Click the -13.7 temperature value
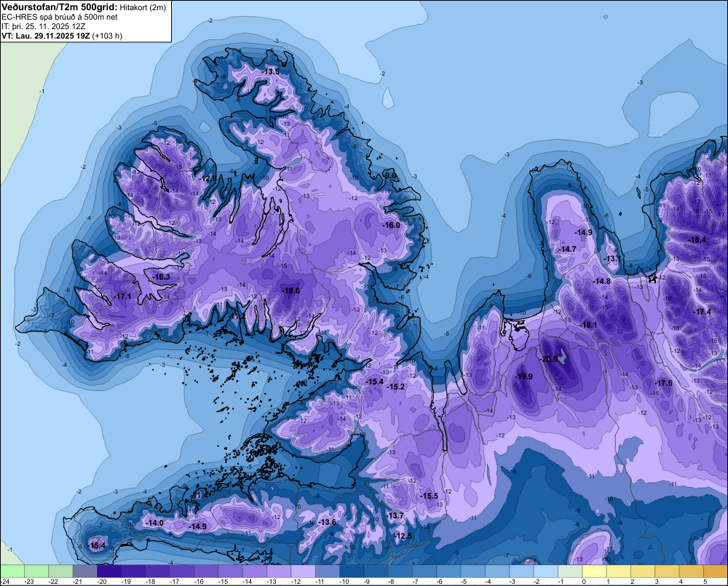This screenshot has width=728, height=586. [x=395, y=515]
